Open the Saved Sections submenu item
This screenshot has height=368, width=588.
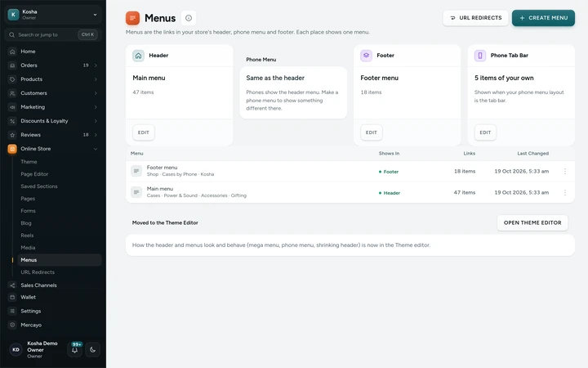pyautogui.click(x=60, y=186)
